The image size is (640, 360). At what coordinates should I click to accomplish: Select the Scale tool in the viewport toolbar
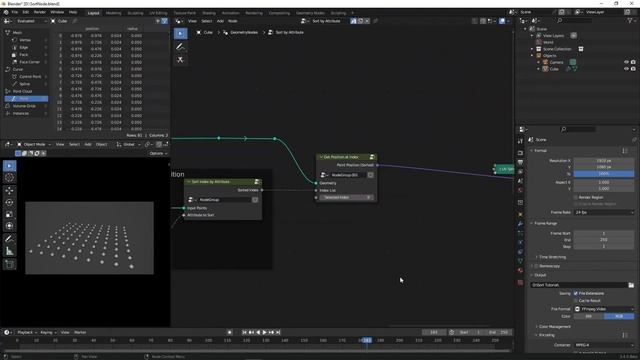tap(9, 214)
